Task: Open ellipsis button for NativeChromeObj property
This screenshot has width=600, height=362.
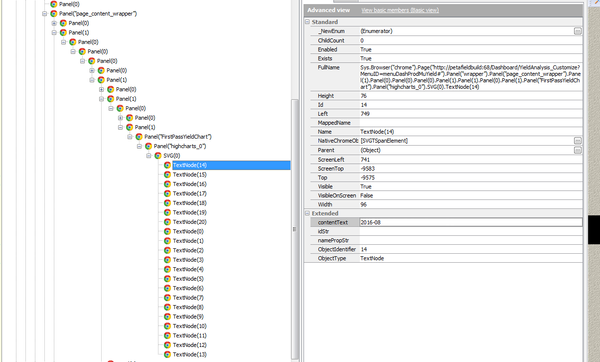Action: click(578, 141)
